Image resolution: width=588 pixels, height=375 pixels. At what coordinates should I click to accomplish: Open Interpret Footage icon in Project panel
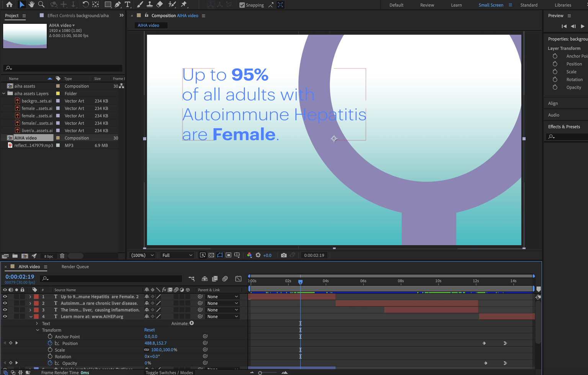(5, 256)
